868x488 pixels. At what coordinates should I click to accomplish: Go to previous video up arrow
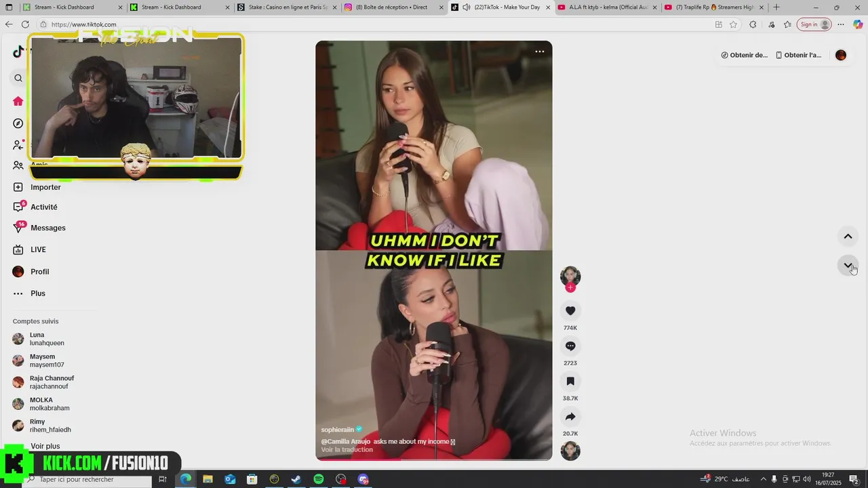tap(848, 237)
